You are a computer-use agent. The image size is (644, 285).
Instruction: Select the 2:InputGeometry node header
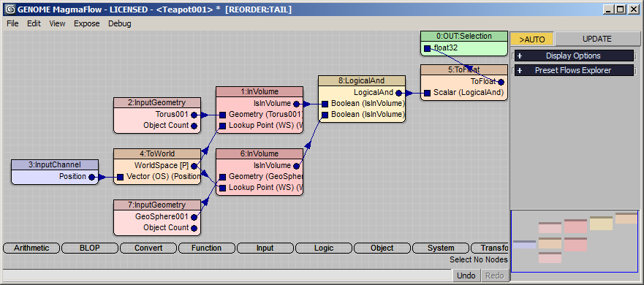click(x=157, y=102)
